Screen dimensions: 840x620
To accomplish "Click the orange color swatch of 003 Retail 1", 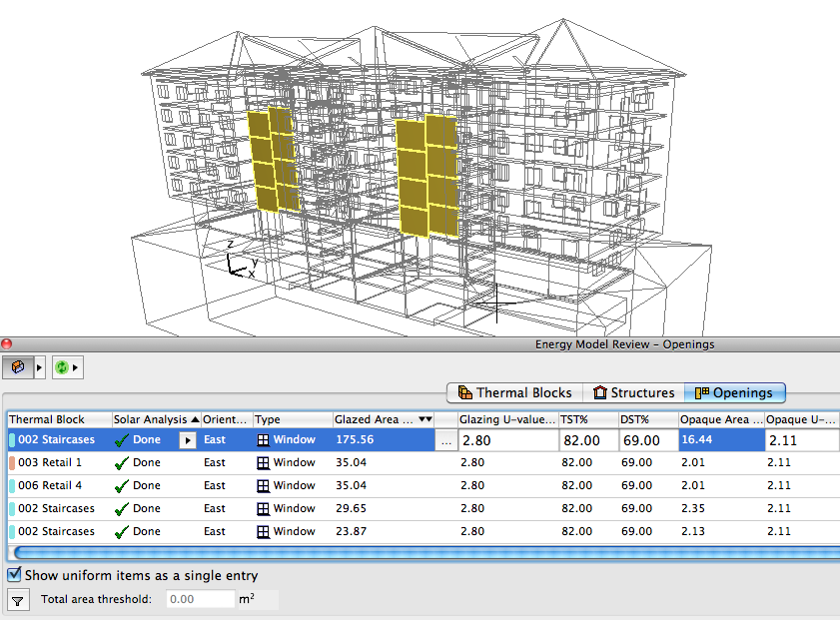I will pyautogui.click(x=12, y=462).
